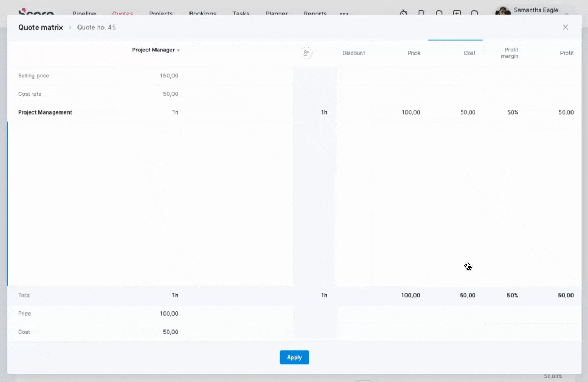Click the Discount column header
This screenshot has height=382, width=588.
(353, 53)
